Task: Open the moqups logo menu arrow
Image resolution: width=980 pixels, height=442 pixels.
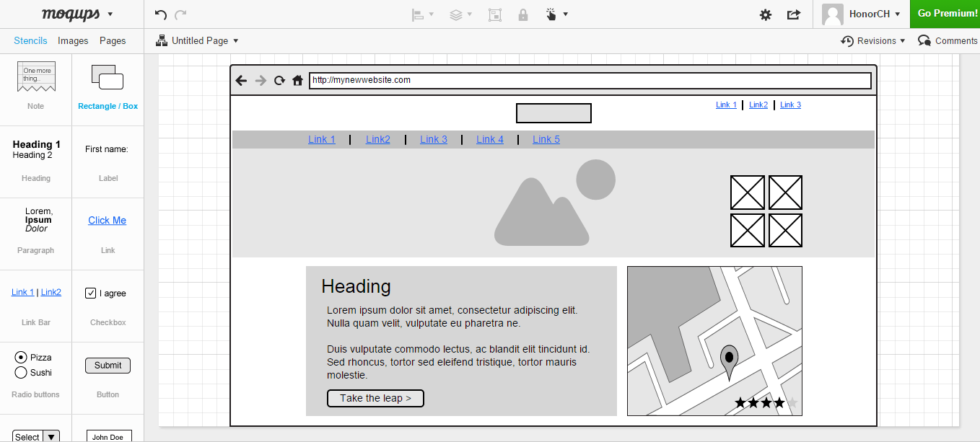Action: click(x=110, y=14)
